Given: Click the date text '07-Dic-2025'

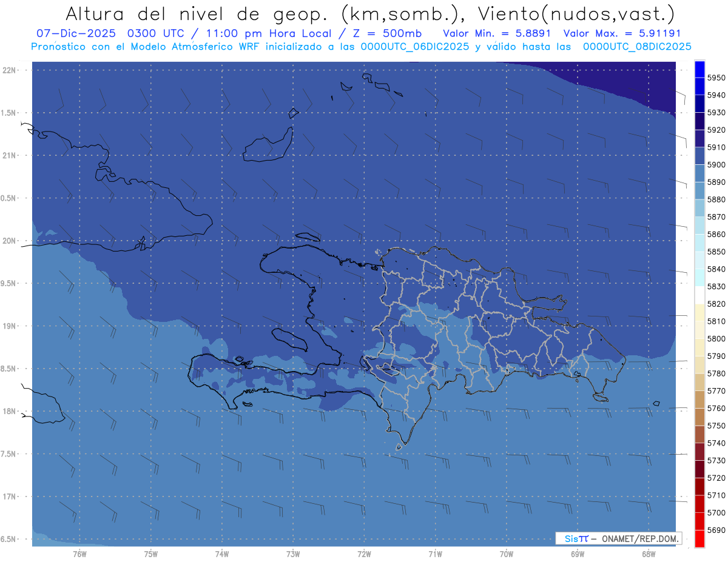Looking at the screenshot, I should [x=77, y=33].
